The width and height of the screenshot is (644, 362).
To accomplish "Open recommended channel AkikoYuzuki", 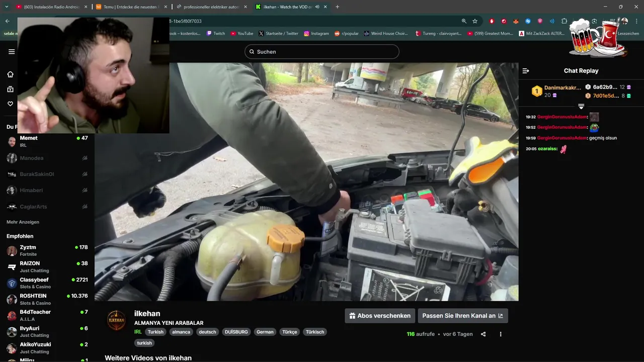I will pos(47,347).
